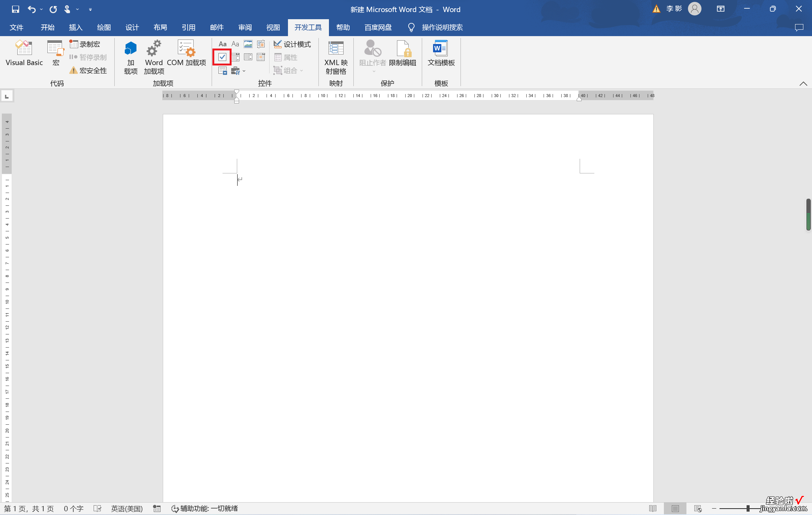Image resolution: width=812 pixels, height=515 pixels.
Task: Click the ruler tab selector
Action: 7,96
